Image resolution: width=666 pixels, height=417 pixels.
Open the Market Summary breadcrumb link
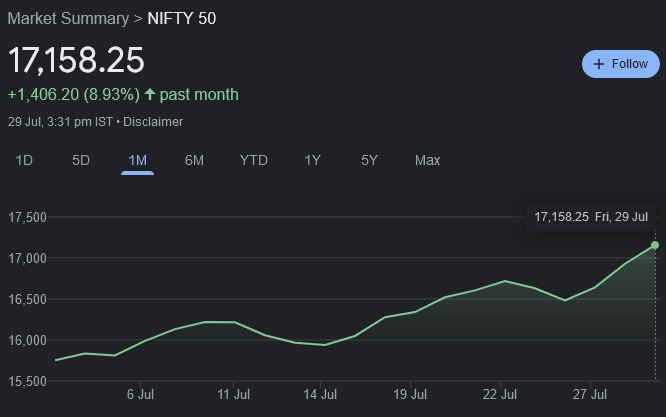[x=66, y=18]
